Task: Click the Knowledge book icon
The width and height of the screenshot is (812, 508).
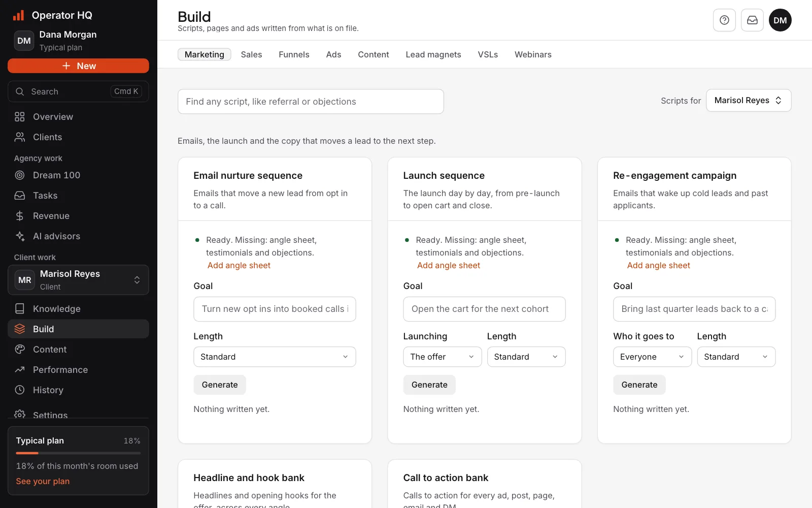Action: 20,309
